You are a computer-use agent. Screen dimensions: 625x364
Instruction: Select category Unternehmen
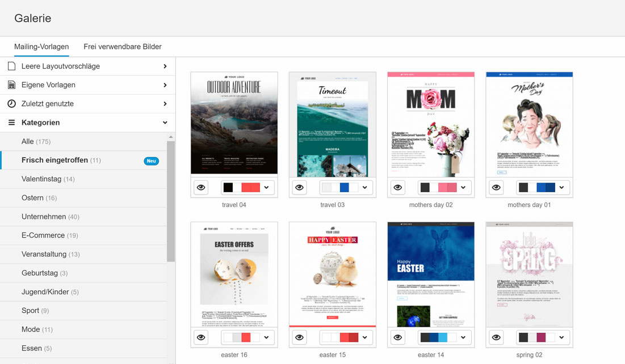pos(83,217)
